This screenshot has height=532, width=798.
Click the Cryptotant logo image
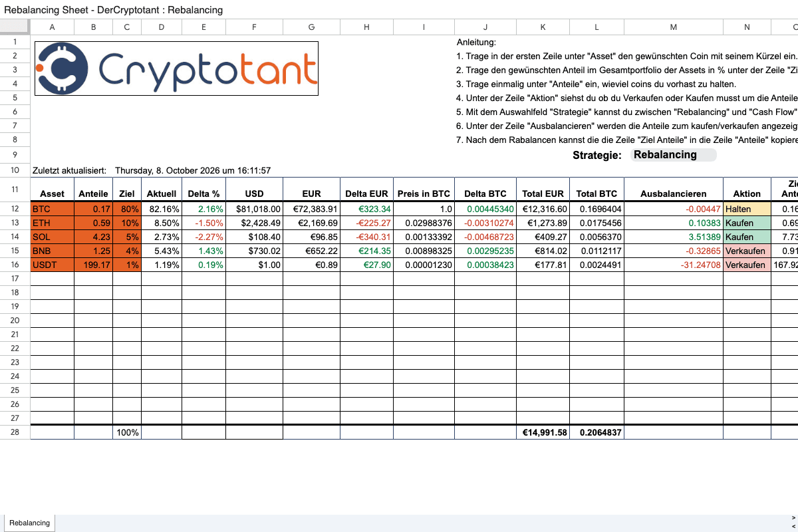tap(176, 68)
